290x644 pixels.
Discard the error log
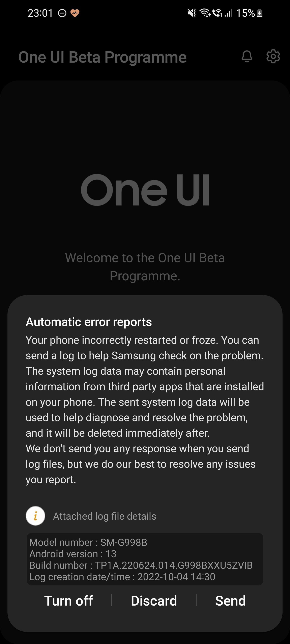tap(154, 601)
